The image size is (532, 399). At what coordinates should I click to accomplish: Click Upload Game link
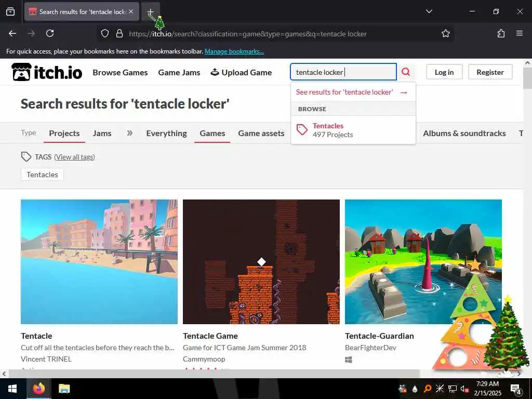pyautogui.click(x=241, y=72)
